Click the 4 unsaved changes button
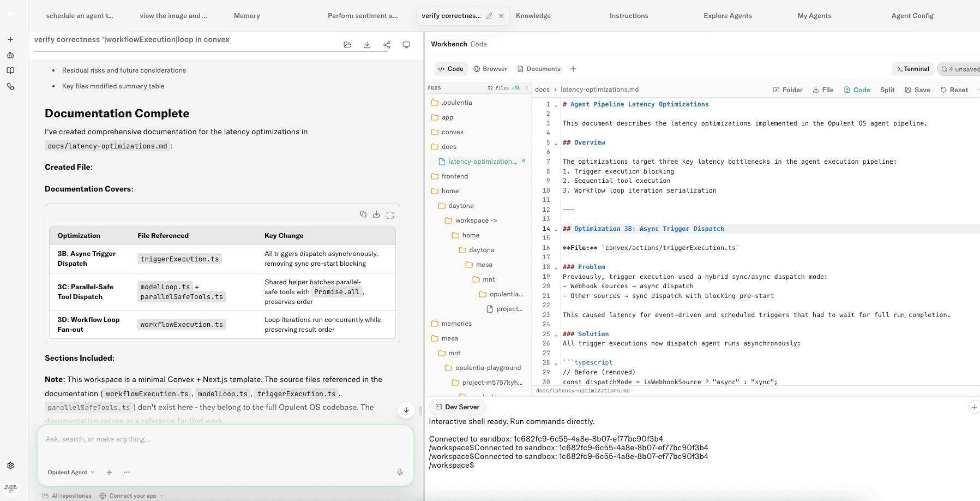 tap(959, 69)
